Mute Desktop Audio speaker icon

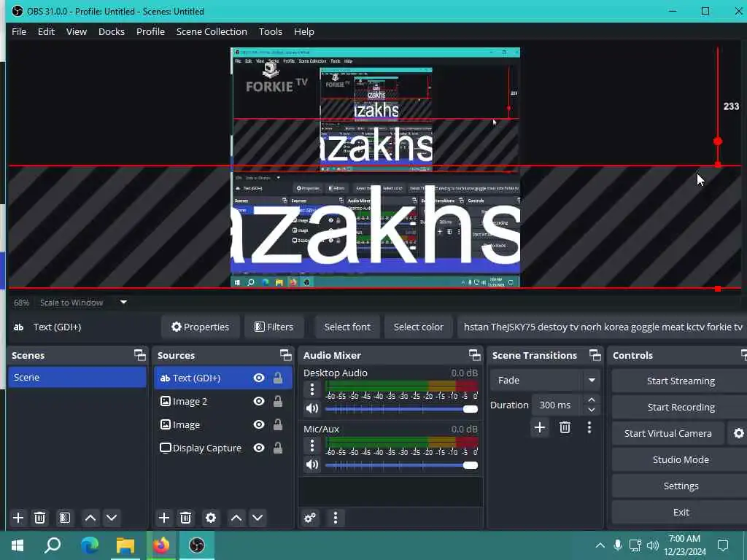click(312, 408)
